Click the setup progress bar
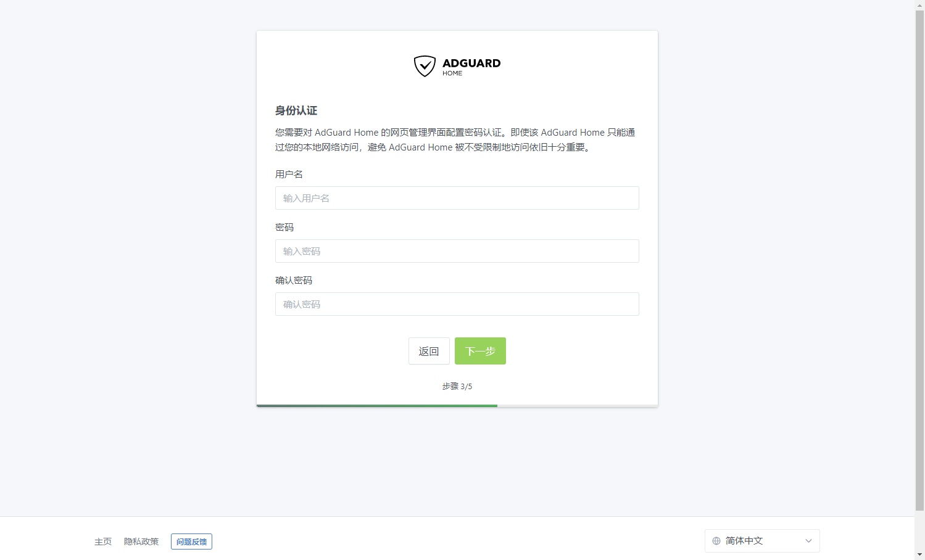This screenshot has width=925, height=560. 457,405
